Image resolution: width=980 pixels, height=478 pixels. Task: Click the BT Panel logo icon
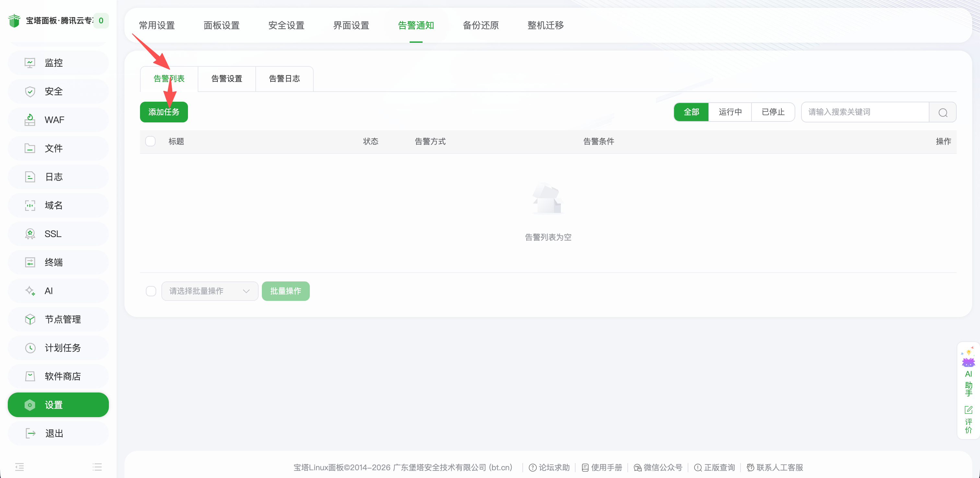click(14, 20)
